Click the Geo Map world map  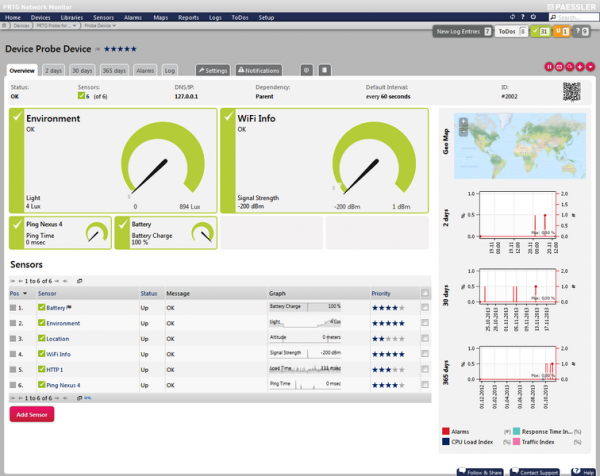point(520,146)
